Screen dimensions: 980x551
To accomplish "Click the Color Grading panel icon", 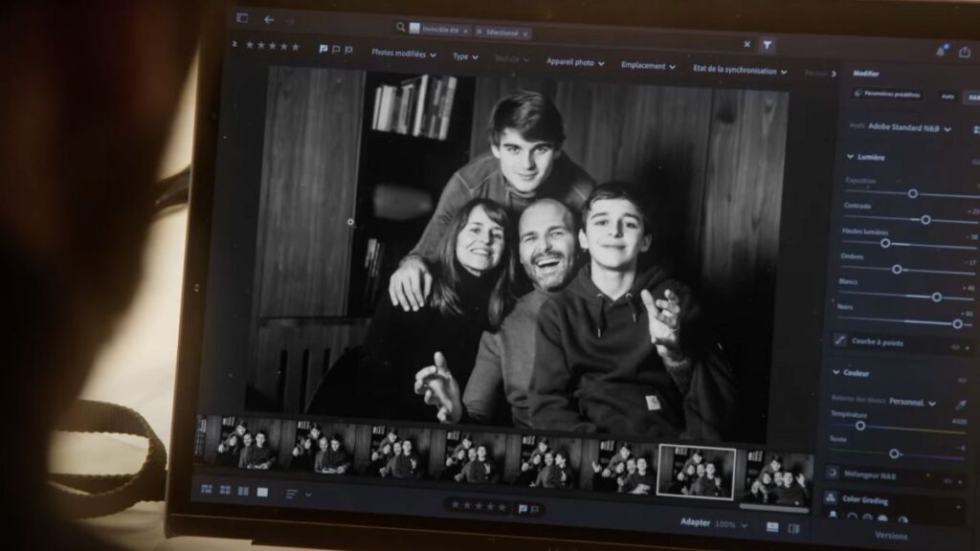I will coord(831,499).
